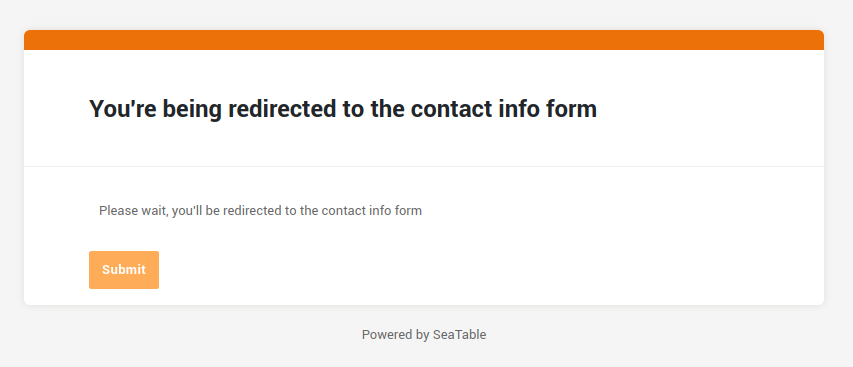Click 'contact info form' in description
This screenshot has width=853, height=367.
click(372, 210)
